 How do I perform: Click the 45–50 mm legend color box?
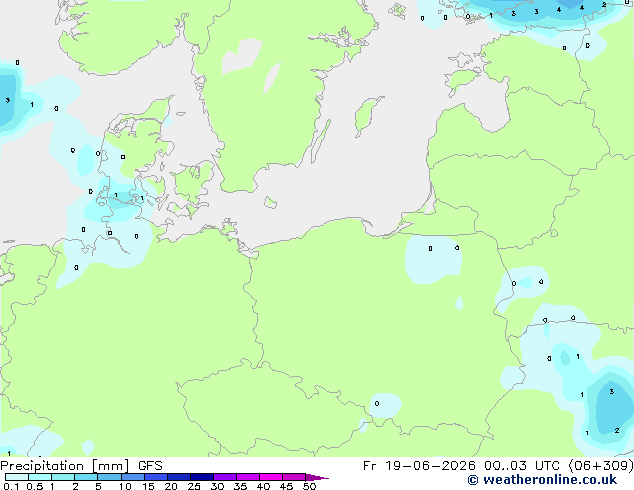click(x=294, y=477)
